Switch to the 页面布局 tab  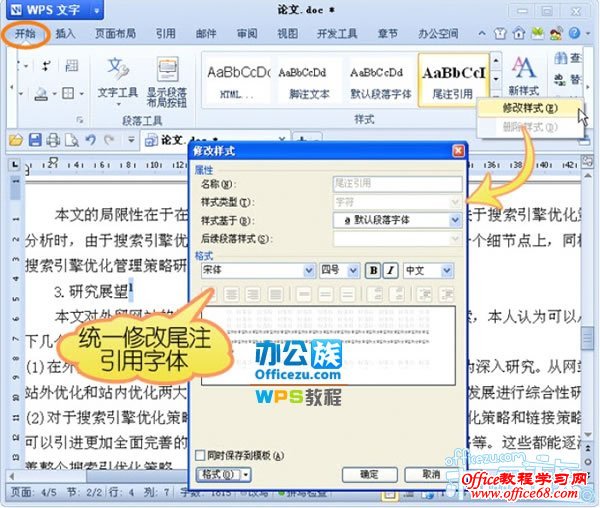point(116,34)
